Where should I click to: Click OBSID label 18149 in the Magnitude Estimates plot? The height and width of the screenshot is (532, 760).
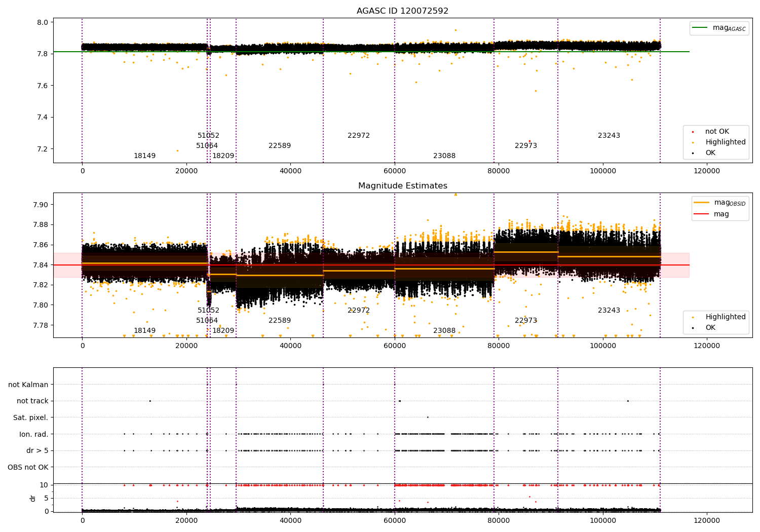145,331
